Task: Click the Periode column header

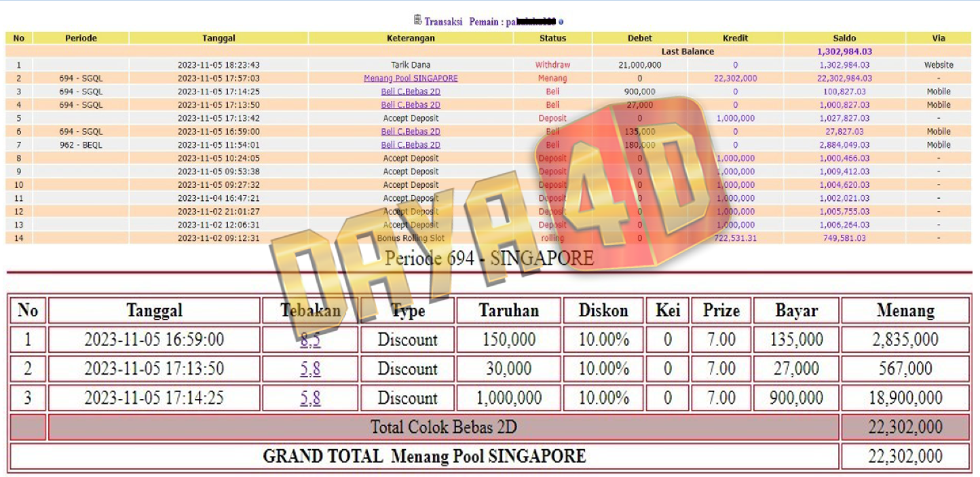Action: tap(81, 39)
